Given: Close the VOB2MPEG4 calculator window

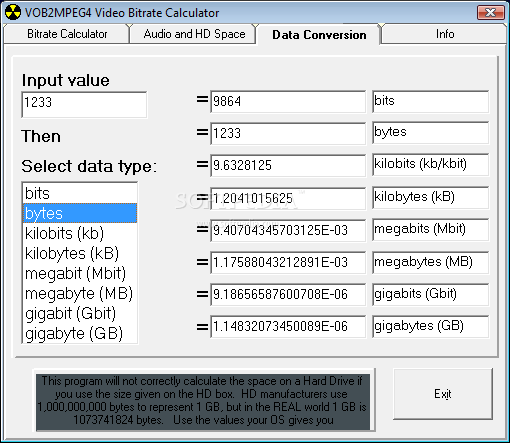Looking at the screenshot, I should point(491,13).
